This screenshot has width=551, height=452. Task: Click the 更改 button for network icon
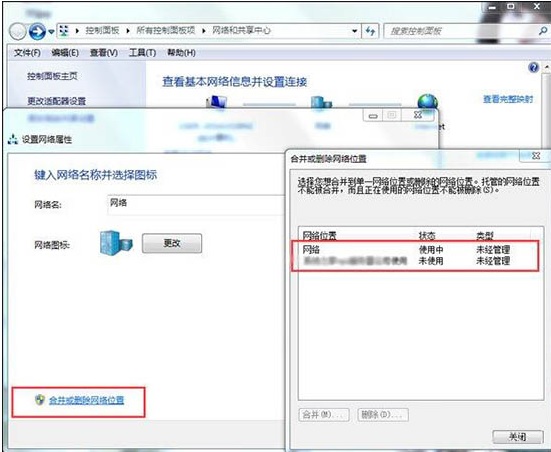pyautogui.click(x=172, y=243)
